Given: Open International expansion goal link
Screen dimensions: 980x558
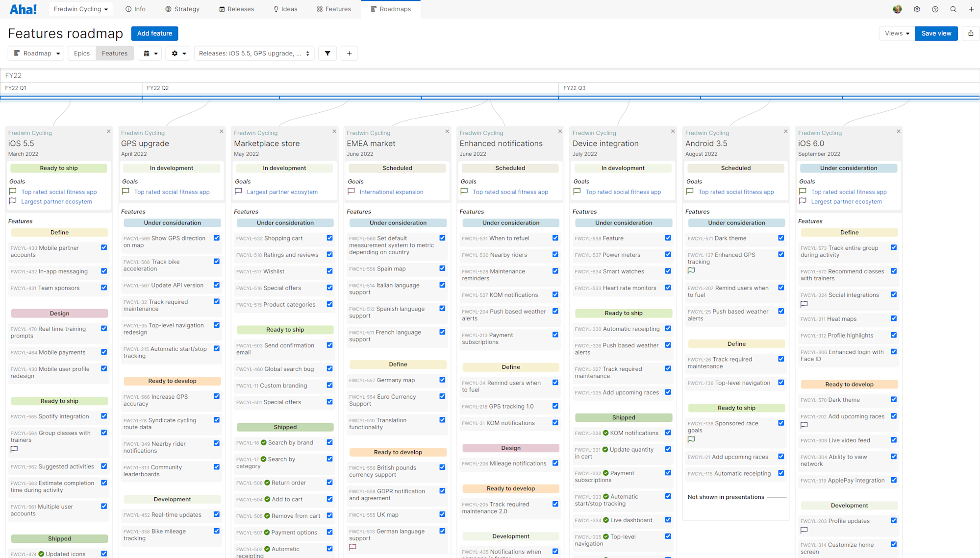Looking at the screenshot, I should coord(391,192).
